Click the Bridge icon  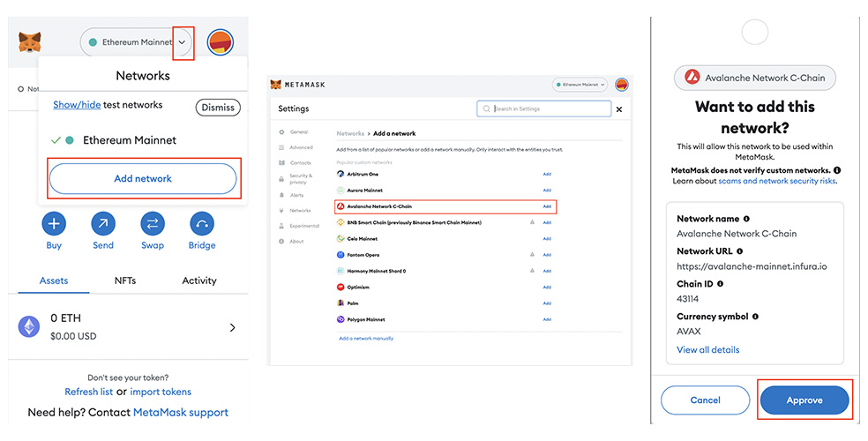(201, 223)
